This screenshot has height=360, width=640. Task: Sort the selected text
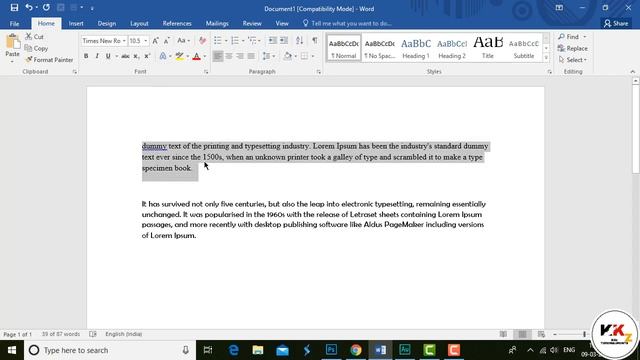(299, 40)
